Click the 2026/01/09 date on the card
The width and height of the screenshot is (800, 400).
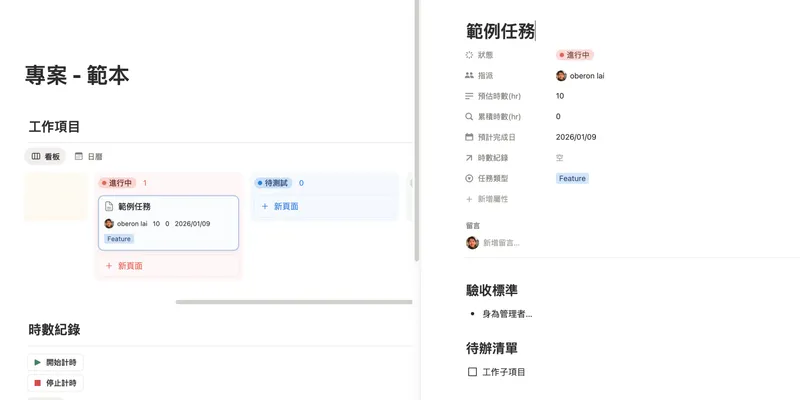coord(192,223)
